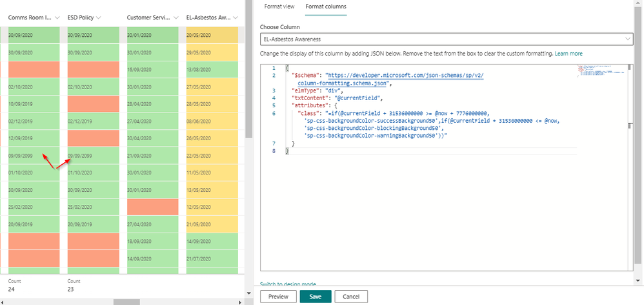Save the column formatting

(316, 297)
